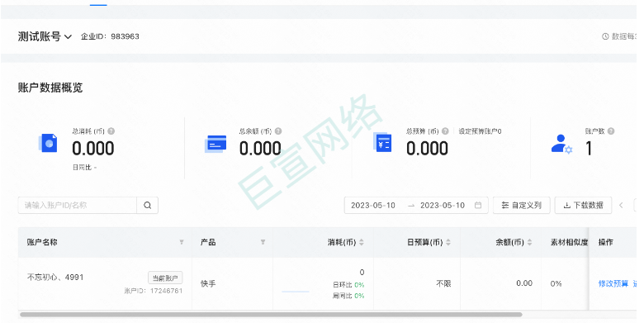Viewport: 644px width, 323px height.
Task: Click the 下载数据 download button
Action: point(583,205)
